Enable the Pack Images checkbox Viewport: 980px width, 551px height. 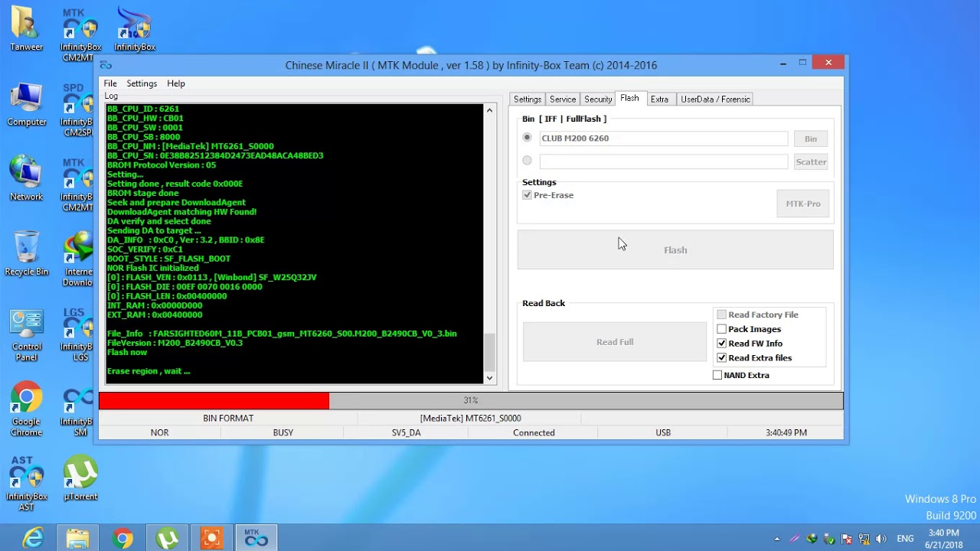click(721, 329)
